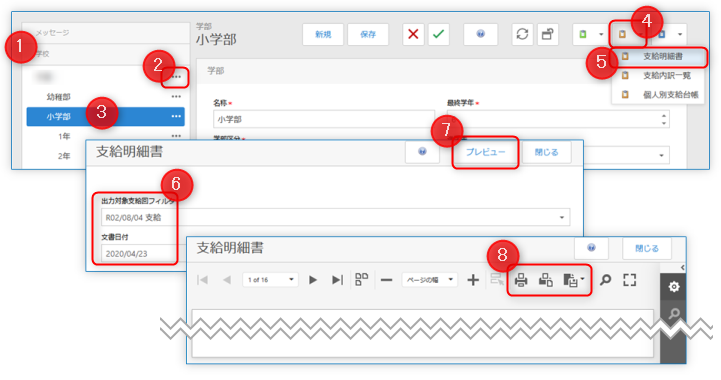Click the 文書日付 field showing 2020/04/23

tap(139, 253)
